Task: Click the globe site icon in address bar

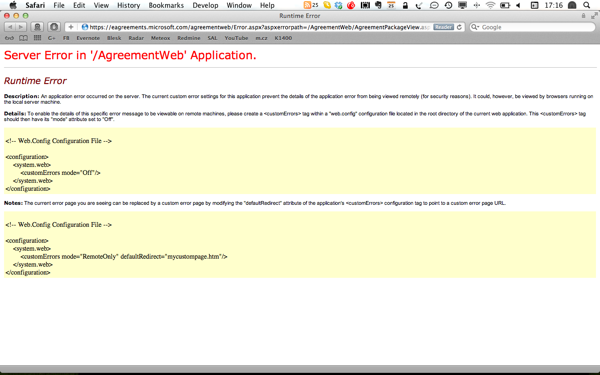Action: [x=85, y=27]
